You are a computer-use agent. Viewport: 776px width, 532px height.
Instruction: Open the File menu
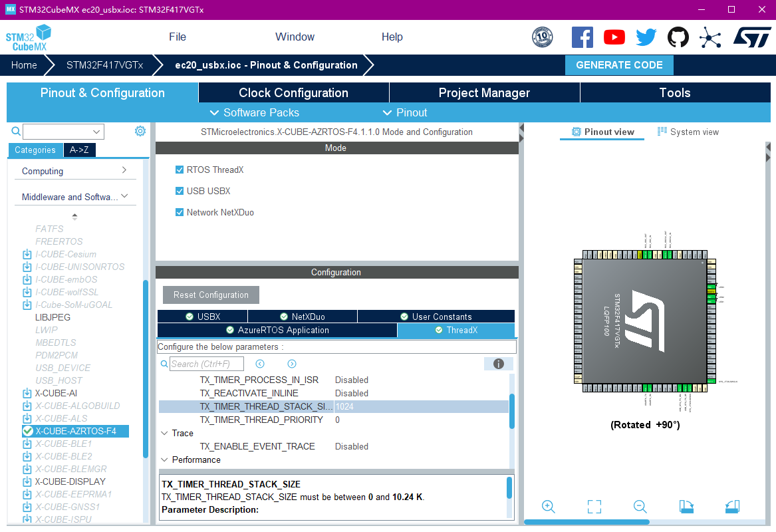click(178, 37)
